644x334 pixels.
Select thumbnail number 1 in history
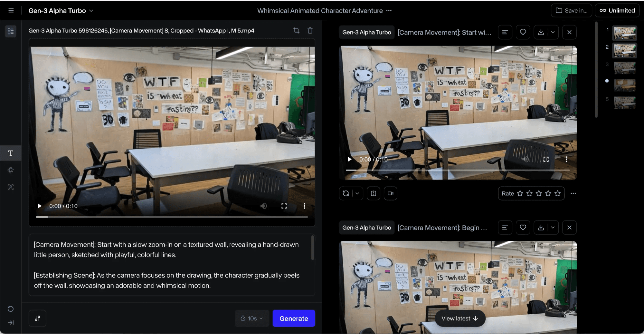tap(624, 33)
